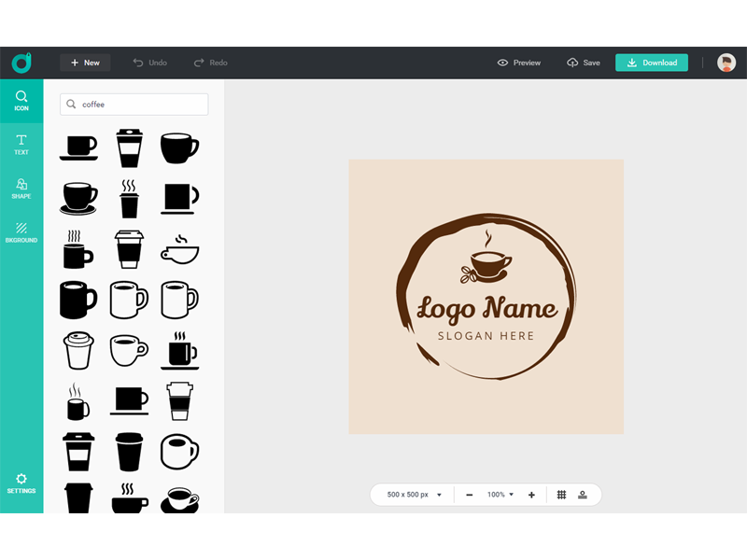
Task: Open the Icon search panel in sidebar
Action: [21, 101]
